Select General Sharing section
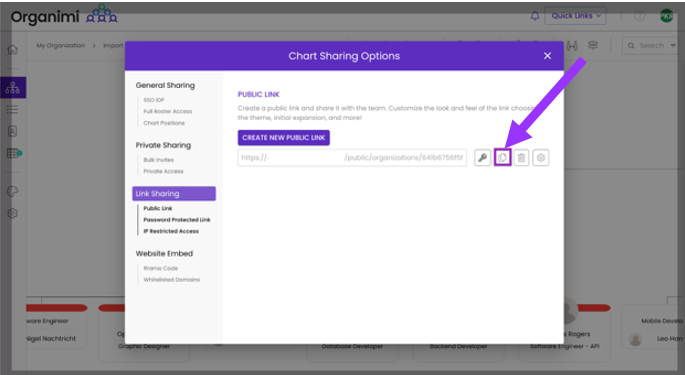 [x=165, y=85]
